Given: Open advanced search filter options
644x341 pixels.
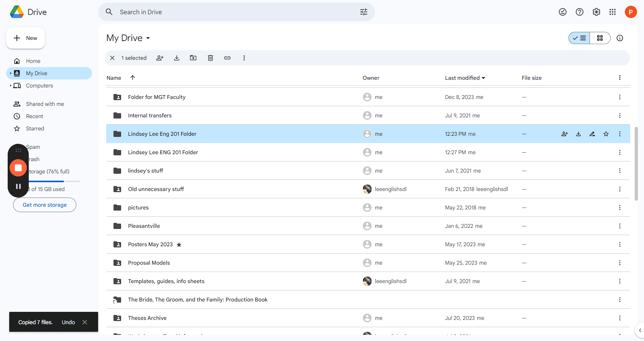Looking at the screenshot, I should click(364, 12).
